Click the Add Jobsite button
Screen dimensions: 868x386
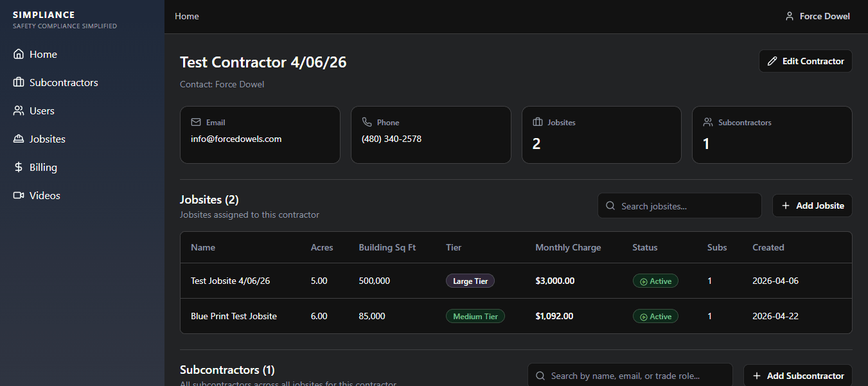click(812, 206)
